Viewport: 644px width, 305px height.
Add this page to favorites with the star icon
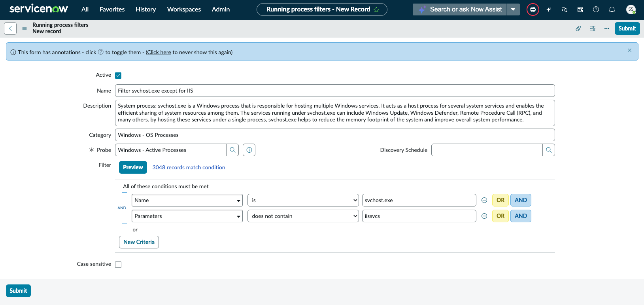click(376, 9)
